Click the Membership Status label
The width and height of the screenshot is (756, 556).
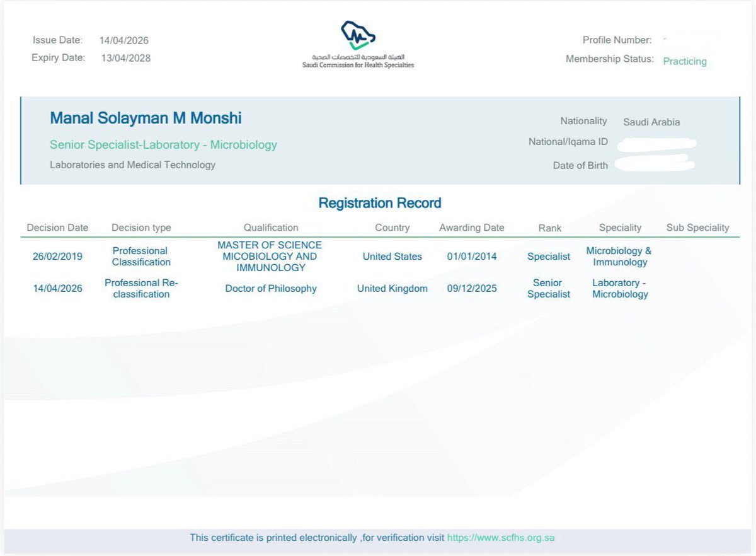(610, 59)
